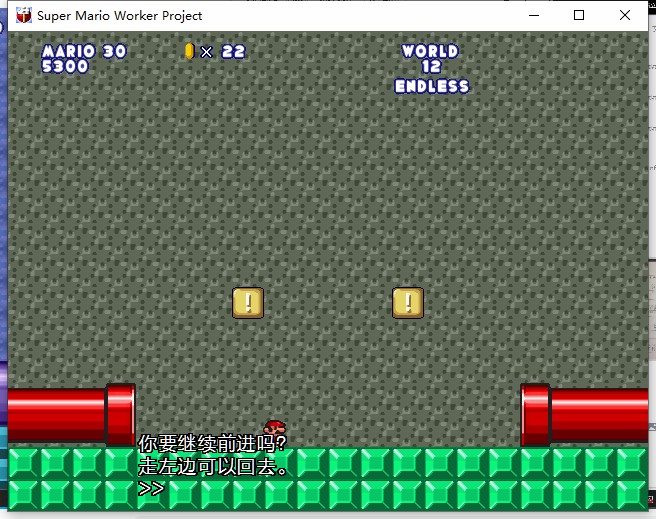Screen dimensions: 656x519
Task: Click the left yellow exclamation block
Action: tap(248, 303)
